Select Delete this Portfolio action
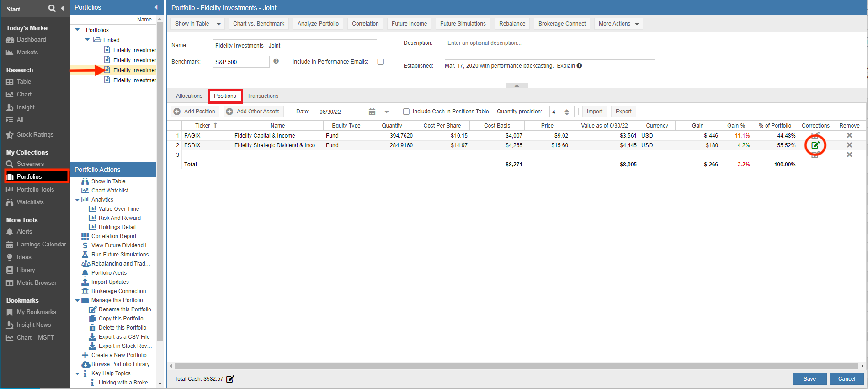 (117, 328)
